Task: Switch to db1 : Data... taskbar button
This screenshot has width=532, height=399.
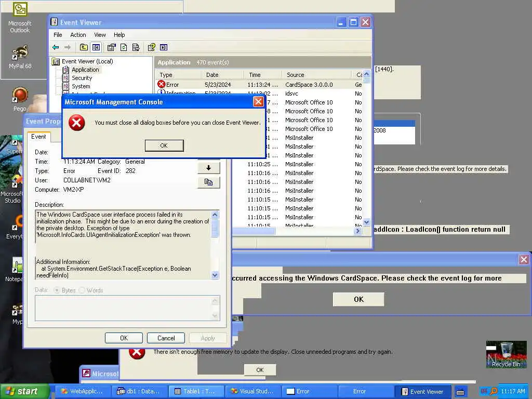Action: [x=140, y=391]
